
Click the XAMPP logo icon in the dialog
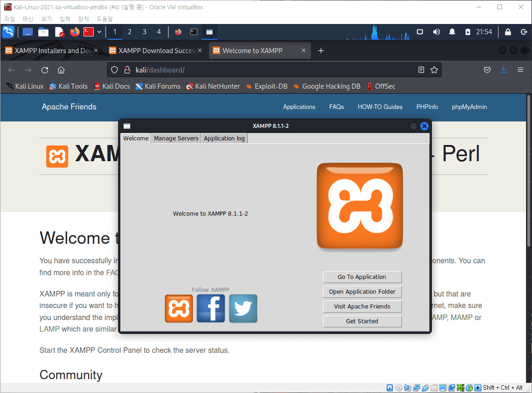[x=360, y=206]
